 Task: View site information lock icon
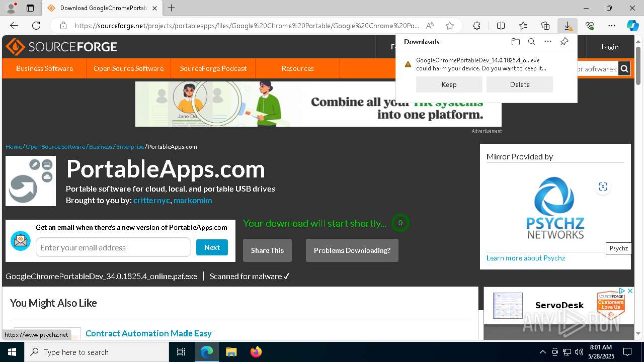coord(63,26)
